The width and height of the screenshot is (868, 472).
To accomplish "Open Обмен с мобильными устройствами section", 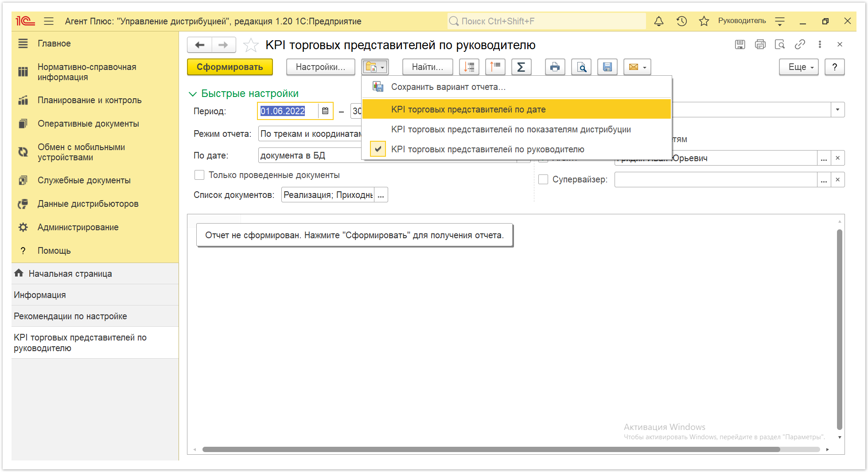I will 95,152.
